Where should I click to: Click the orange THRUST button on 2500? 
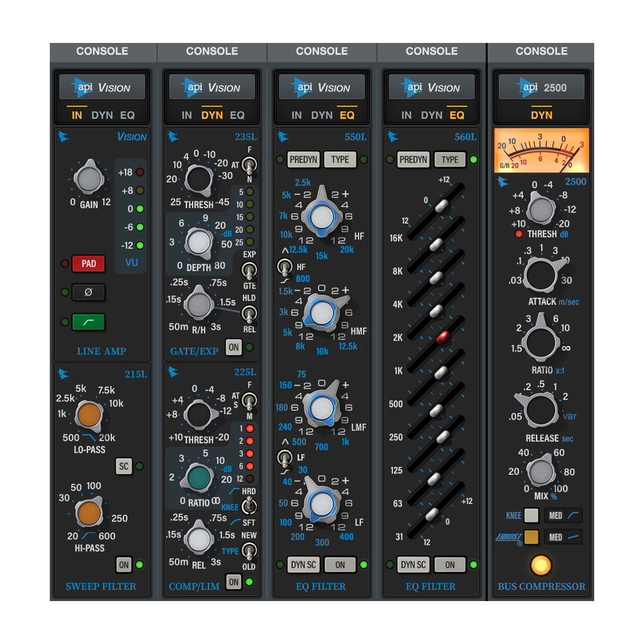click(532, 537)
